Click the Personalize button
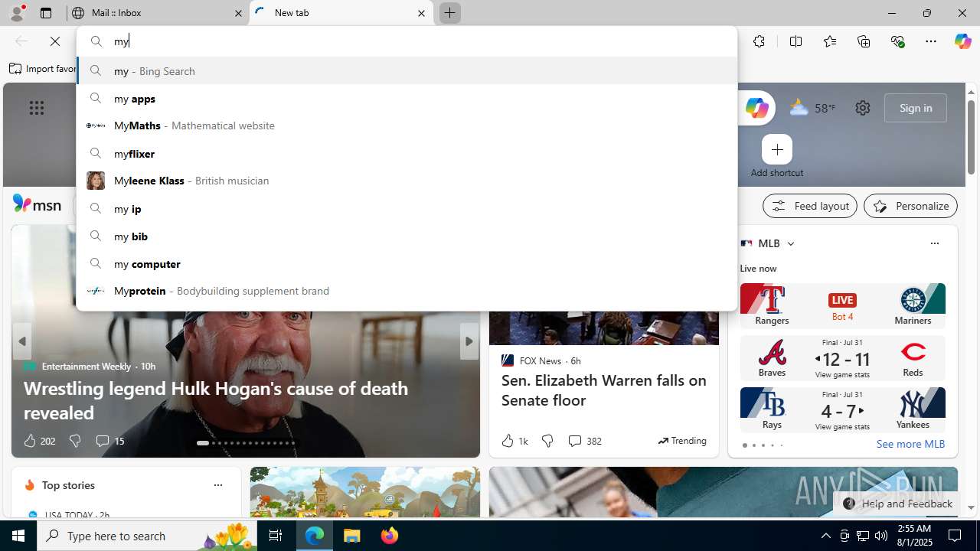This screenshot has width=980, height=551. (x=910, y=206)
